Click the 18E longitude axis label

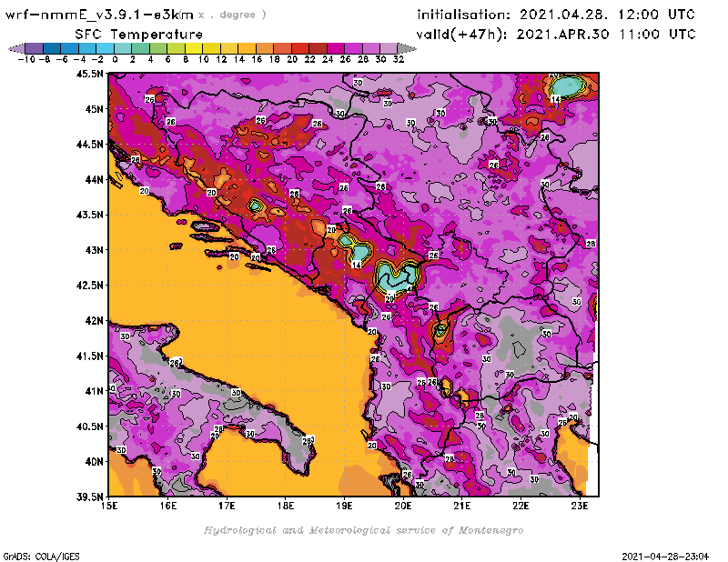[x=286, y=506]
